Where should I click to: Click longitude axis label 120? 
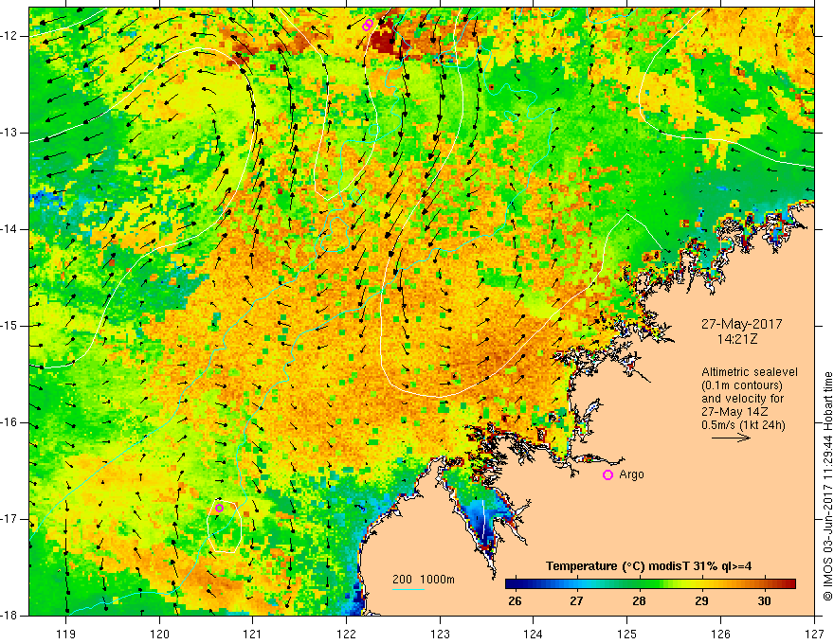point(159,634)
